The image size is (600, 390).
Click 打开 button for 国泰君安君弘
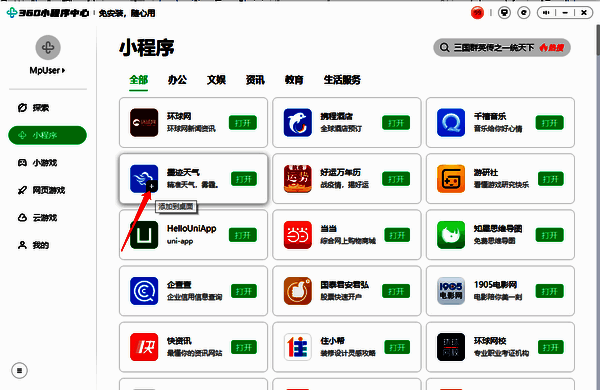[396, 291]
